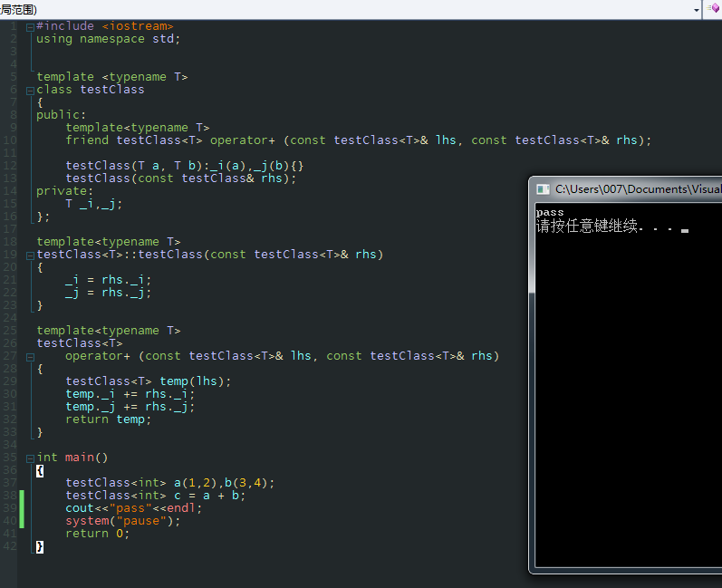The height and width of the screenshot is (588, 722).
Task: Collapse the testClass copy constructor definition
Action: click(30, 255)
